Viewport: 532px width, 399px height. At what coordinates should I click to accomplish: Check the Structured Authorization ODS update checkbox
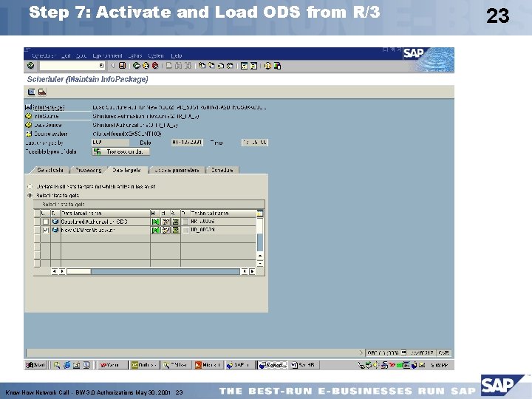point(46,222)
